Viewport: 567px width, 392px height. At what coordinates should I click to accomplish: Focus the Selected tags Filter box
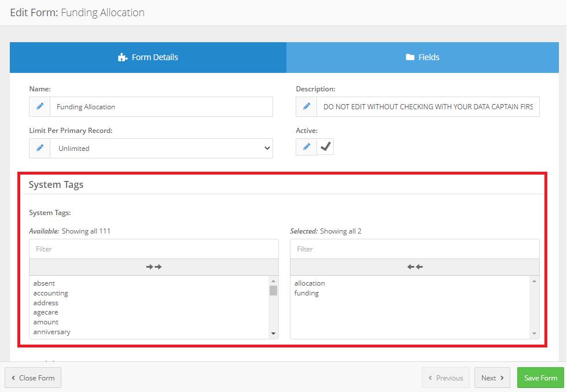(x=414, y=249)
